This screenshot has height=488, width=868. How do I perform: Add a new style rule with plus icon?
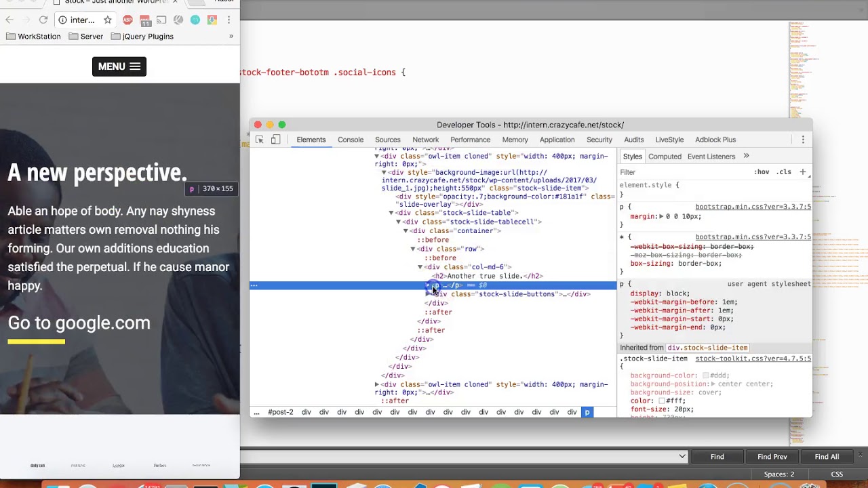[x=803, y=172]
